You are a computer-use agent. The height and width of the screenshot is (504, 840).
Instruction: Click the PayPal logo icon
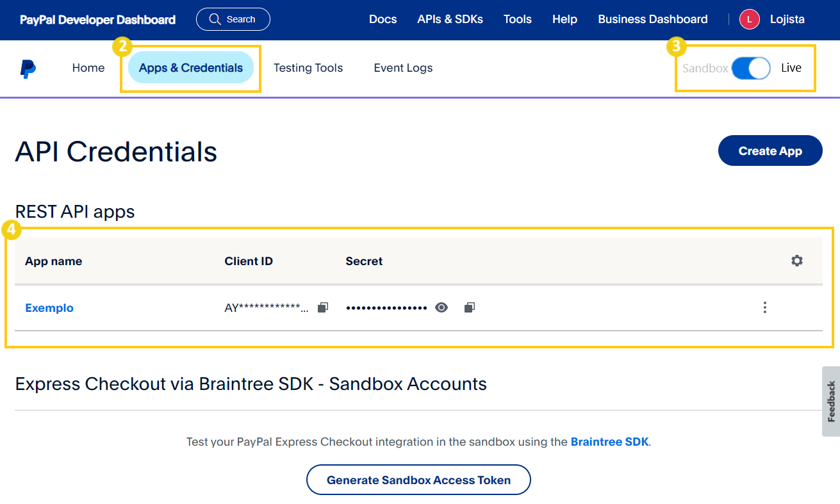pos(28,69)
